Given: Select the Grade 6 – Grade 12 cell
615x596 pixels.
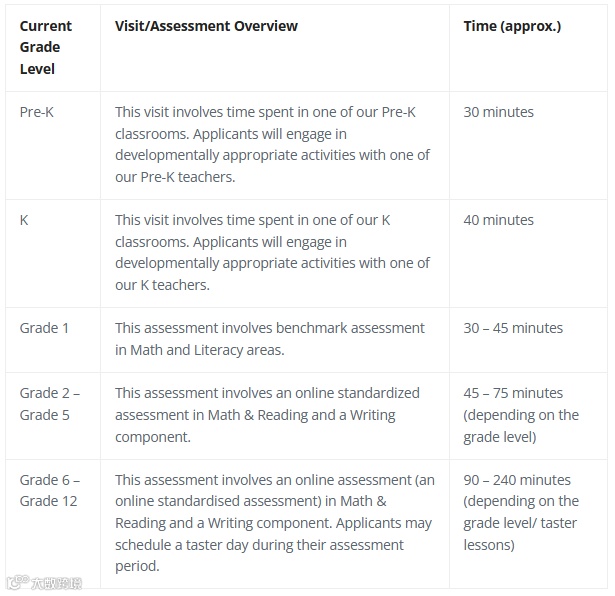Looking at the screenshot, I should point(50,490).
